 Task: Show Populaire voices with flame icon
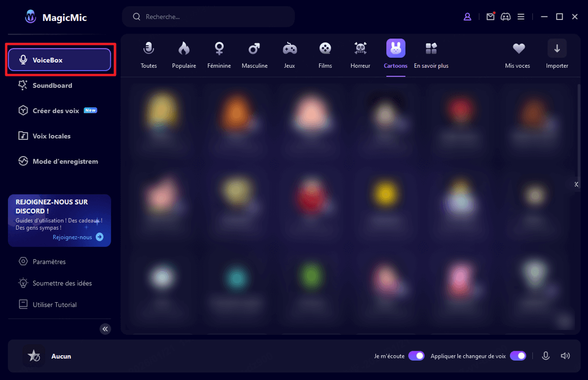tap(184, 55)
